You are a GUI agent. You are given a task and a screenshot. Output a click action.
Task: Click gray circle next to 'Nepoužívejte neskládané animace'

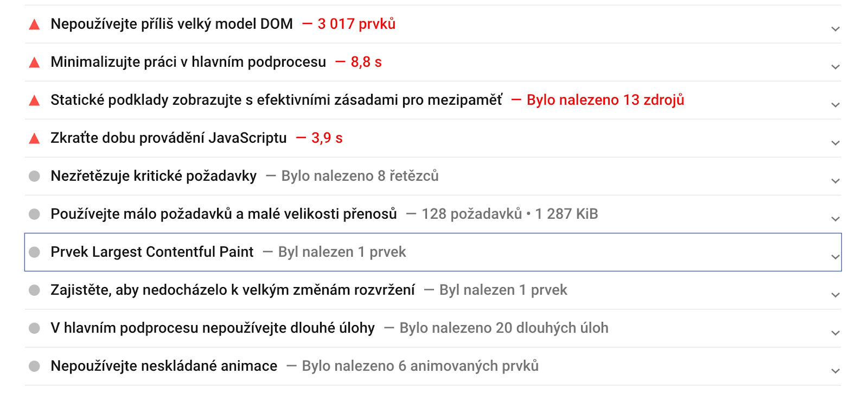point(34,366)
